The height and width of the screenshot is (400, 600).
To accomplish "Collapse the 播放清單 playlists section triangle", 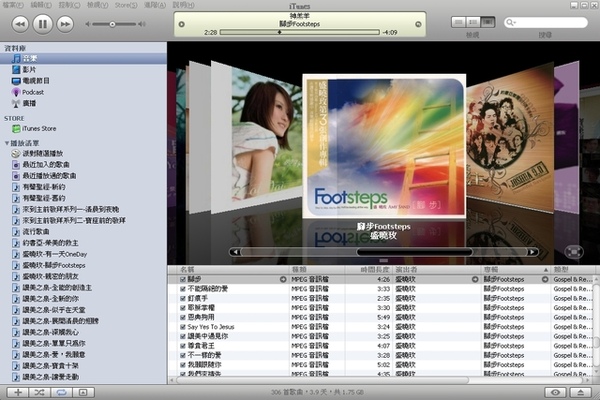I will pyautogui.click(x=7, y=143).
